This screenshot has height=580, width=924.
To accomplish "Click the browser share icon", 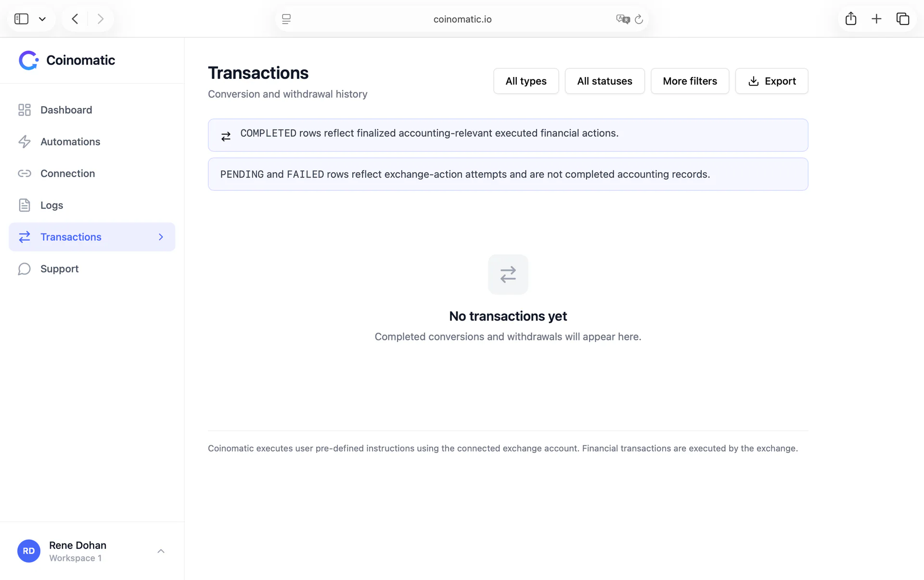I will (851, 18).
